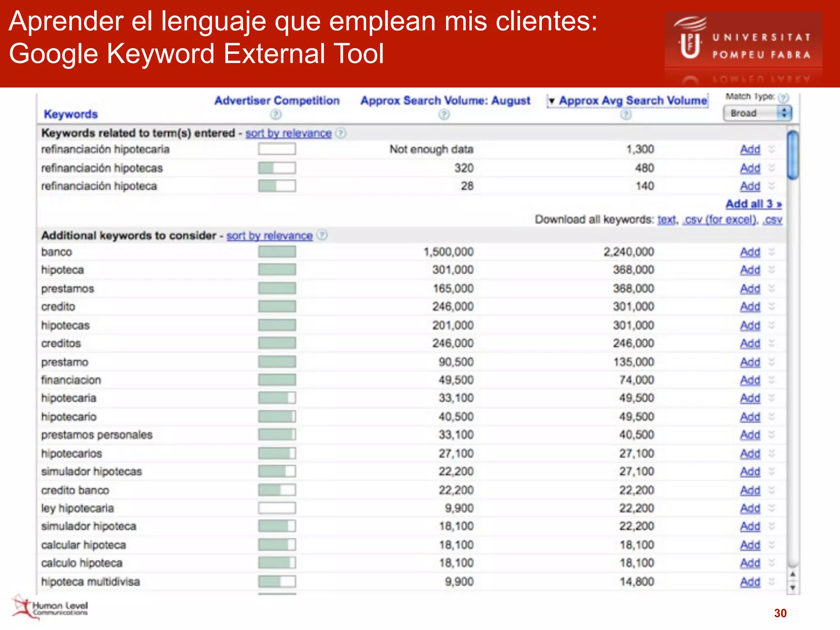Download keywords as plain .csv

coord(773,220)
